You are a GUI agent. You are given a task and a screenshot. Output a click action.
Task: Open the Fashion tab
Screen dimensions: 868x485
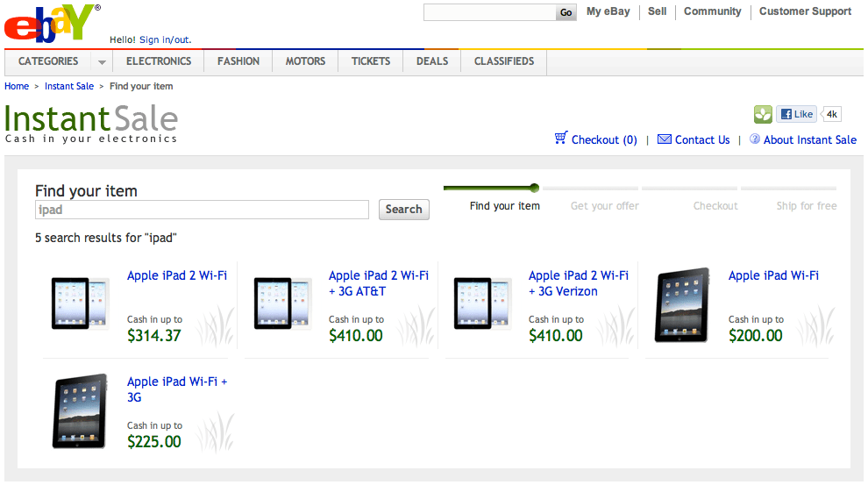click(x=238, y=61)
